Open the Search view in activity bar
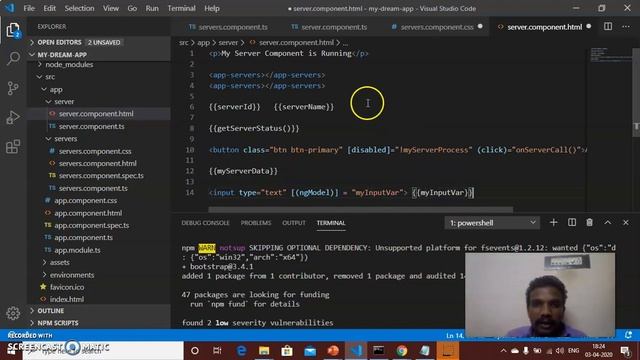 point(13,59)
